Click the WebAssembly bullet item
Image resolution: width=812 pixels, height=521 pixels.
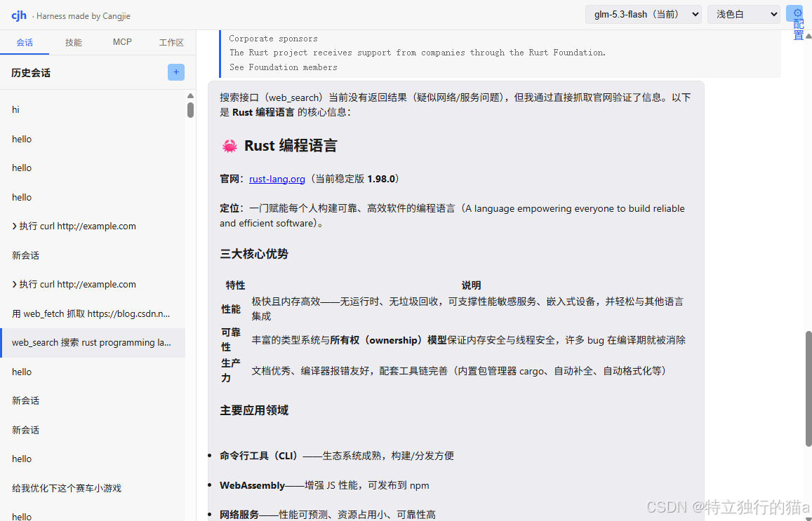tap(324, 485)
